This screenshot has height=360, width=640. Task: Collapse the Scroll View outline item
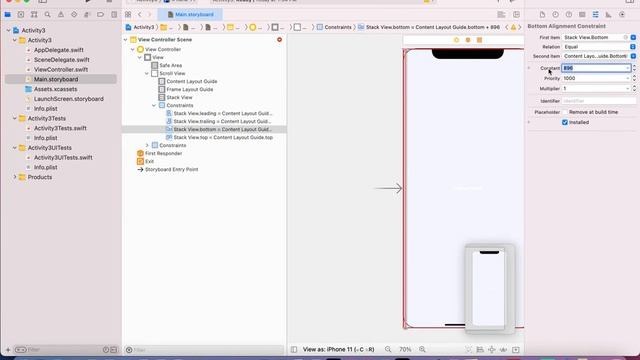(x=147, y=73)
